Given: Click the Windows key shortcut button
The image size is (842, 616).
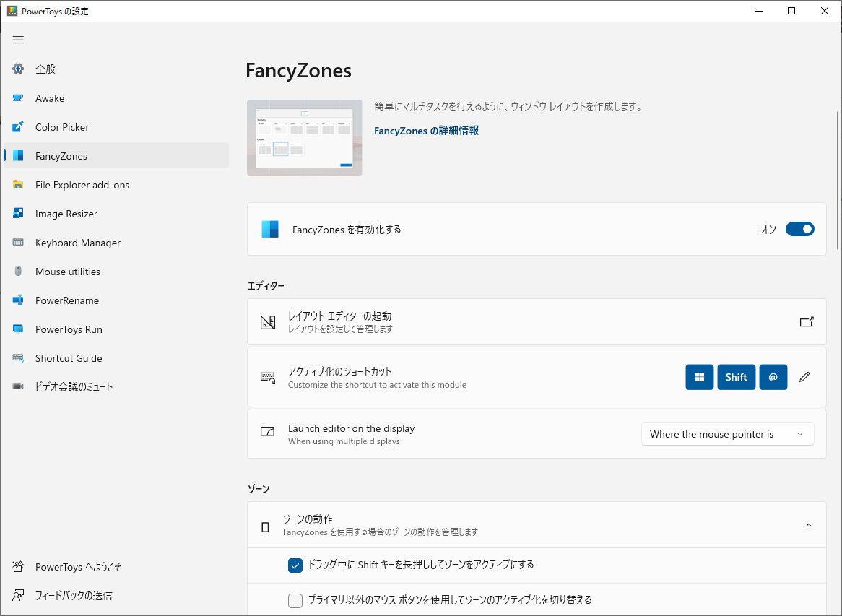Looking at the screenshot, I should coord(700,377).
